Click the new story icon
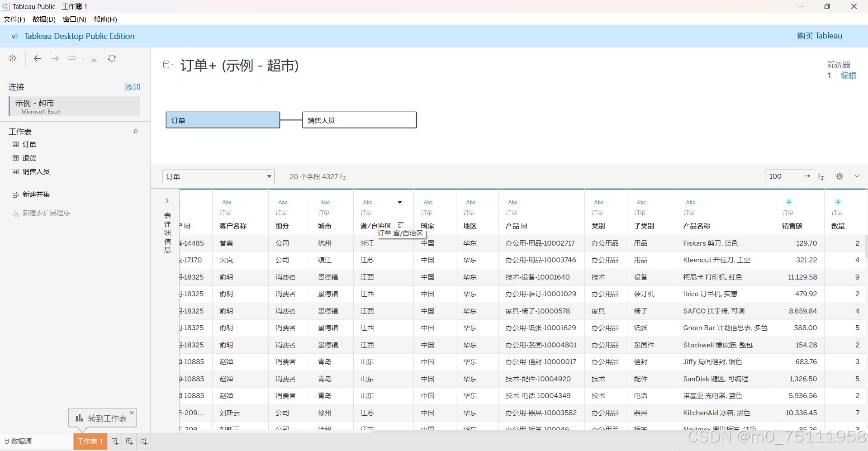868x451 pixels. point(144,442)
